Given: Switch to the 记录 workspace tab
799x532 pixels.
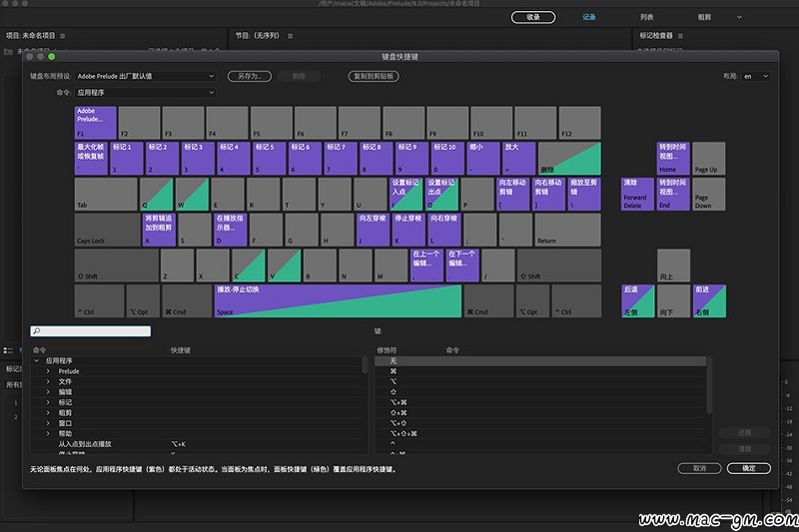Looking at the screenshot, I should point(589,17).
